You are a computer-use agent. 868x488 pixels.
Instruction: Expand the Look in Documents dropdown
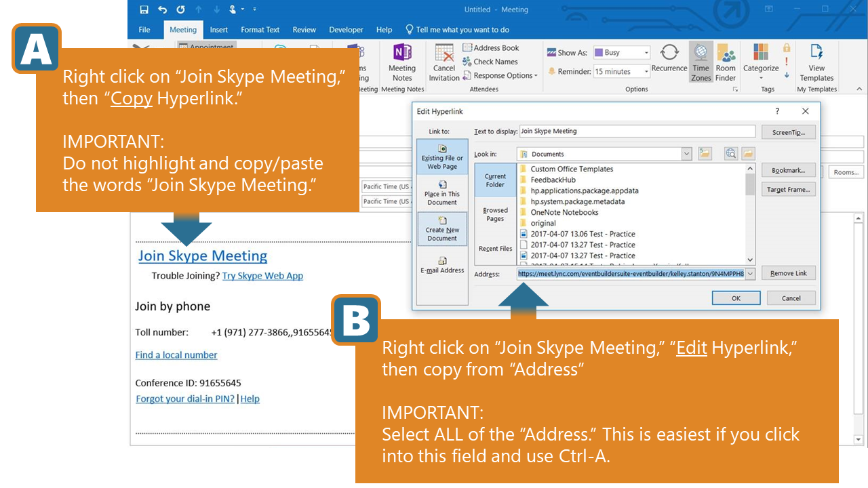(686, 154)
